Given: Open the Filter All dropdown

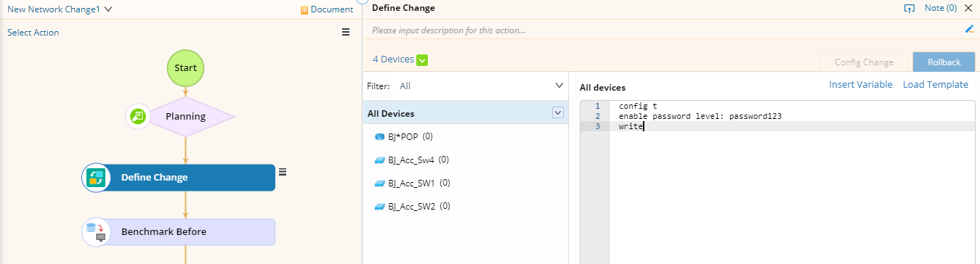Looking at the screenshot, I should (x=559, y=86).
